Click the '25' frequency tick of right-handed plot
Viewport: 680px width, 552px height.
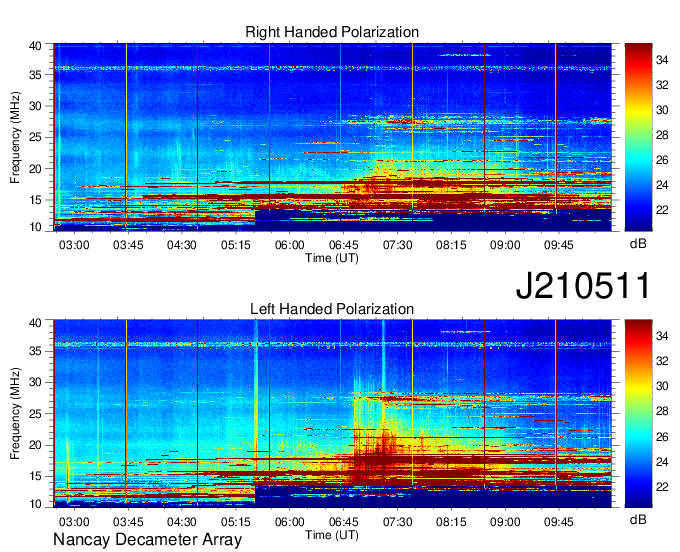coord(36,137)
